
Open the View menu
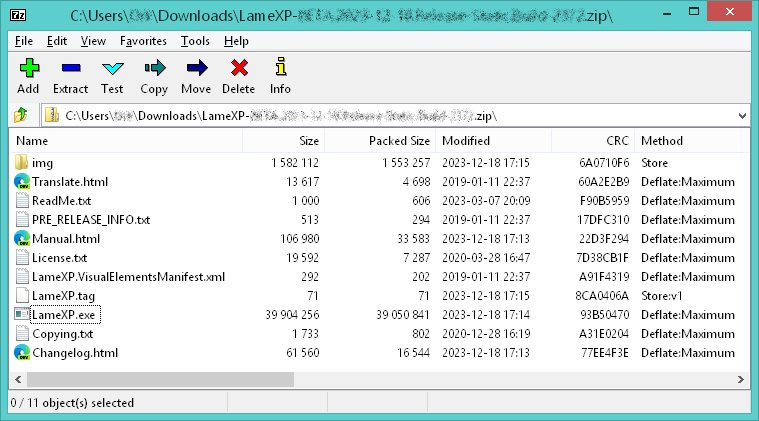coord(93,41)
